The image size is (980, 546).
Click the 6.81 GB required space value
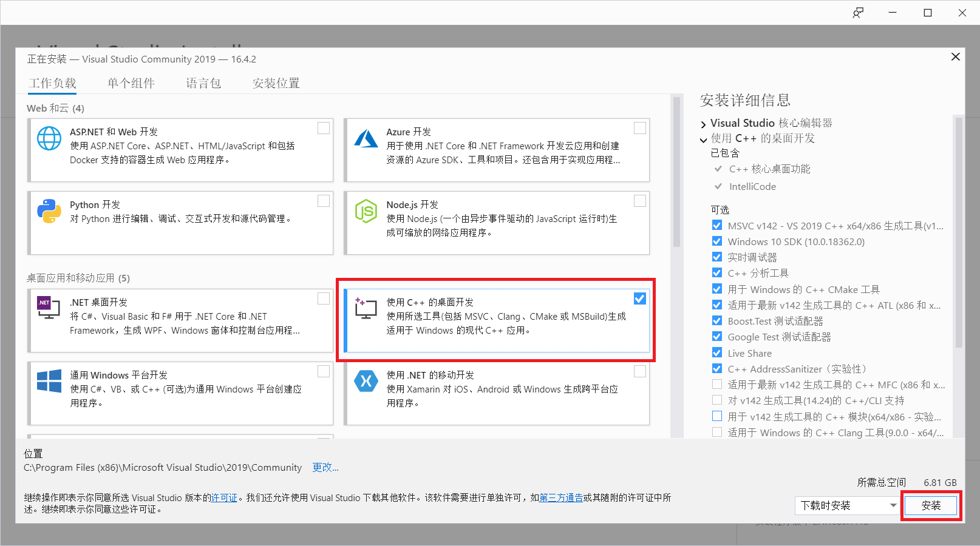click(x=940, y=482)
